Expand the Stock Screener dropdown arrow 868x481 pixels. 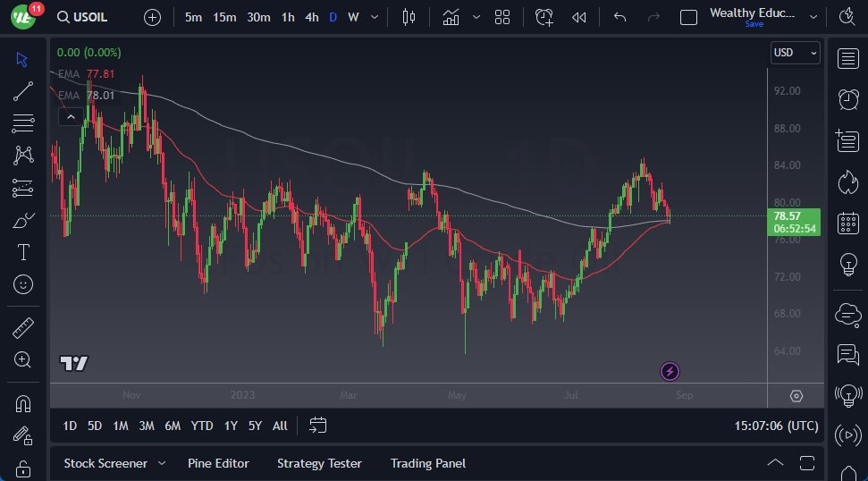pos(162,463)
